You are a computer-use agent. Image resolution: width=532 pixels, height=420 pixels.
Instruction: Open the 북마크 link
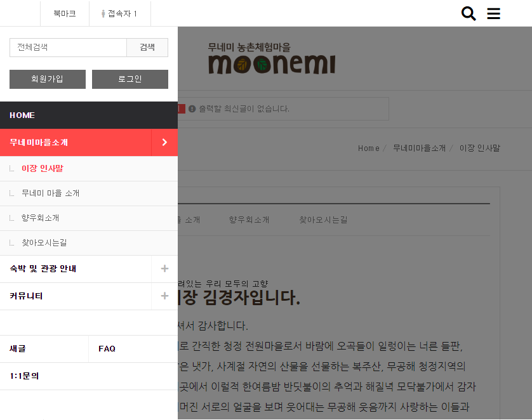click(64, 13)
